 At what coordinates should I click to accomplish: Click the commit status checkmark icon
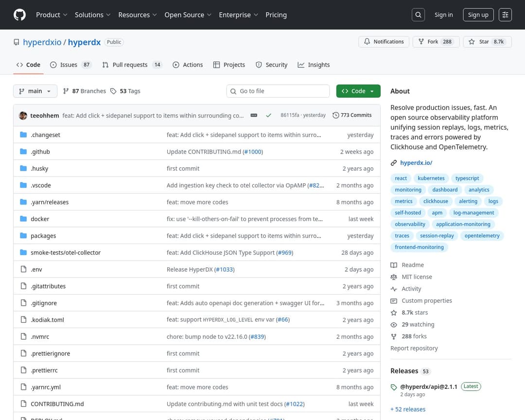pos(268,116)
